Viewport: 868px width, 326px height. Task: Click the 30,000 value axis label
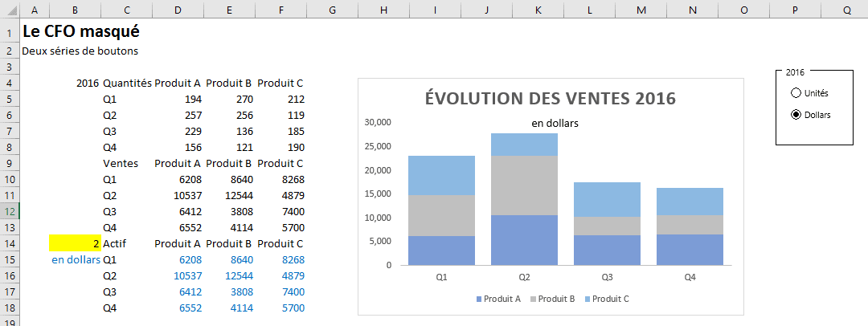[378, 122]
